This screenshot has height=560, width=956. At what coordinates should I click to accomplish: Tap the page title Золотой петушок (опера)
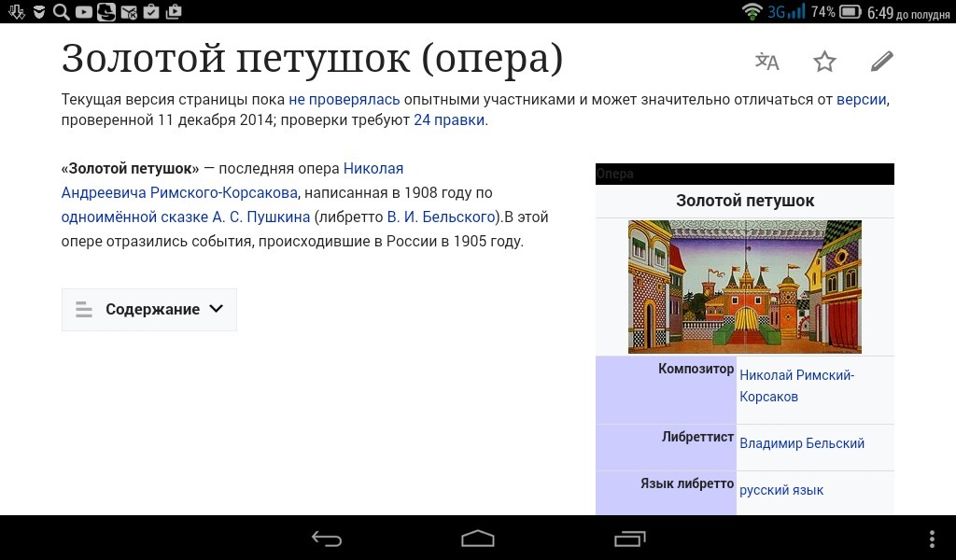[x=312, y=59]
